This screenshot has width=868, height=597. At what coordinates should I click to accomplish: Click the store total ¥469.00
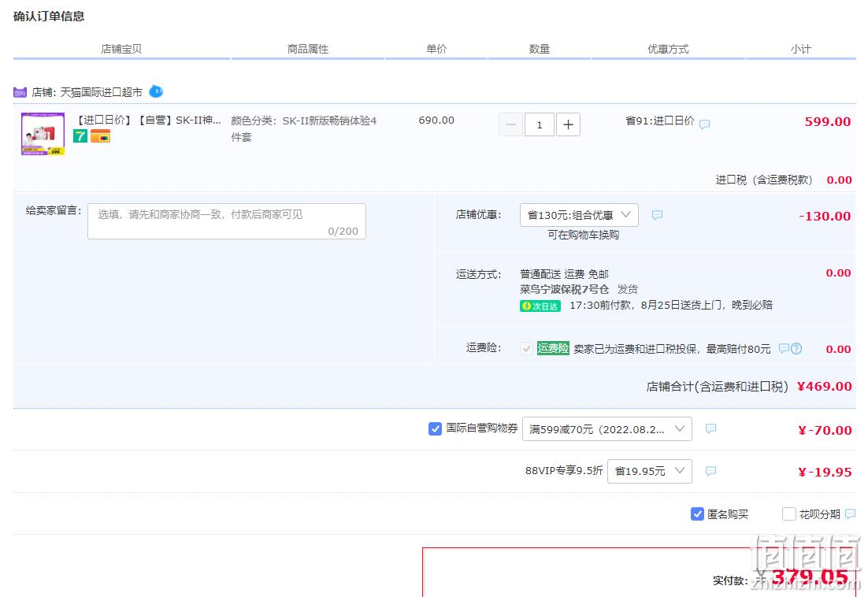tap(824, 386)
